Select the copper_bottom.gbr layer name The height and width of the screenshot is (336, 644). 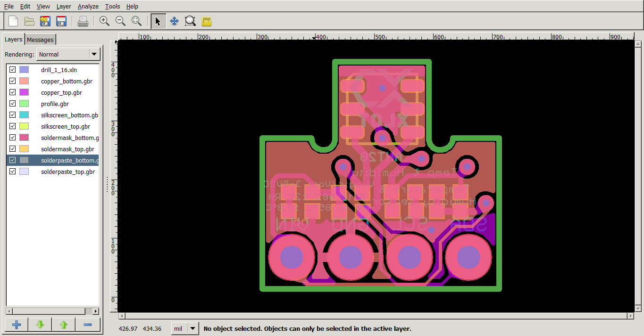point(67,81)
